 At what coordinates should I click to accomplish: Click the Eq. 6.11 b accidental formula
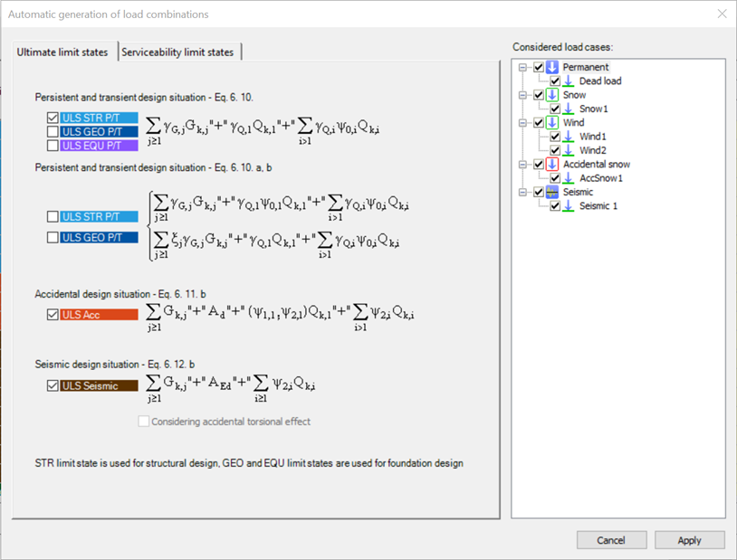(x=280, y=317)
